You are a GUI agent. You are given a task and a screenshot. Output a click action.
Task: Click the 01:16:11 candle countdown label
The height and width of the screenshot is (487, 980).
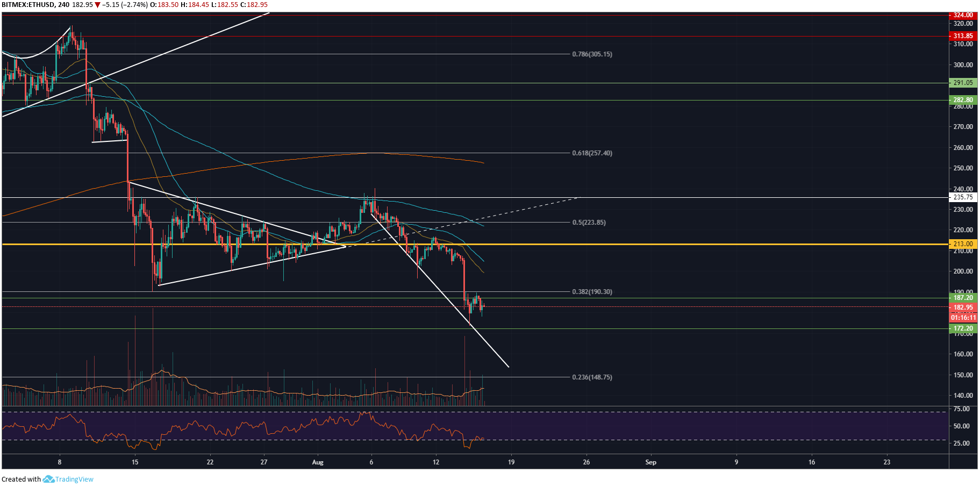963,318
